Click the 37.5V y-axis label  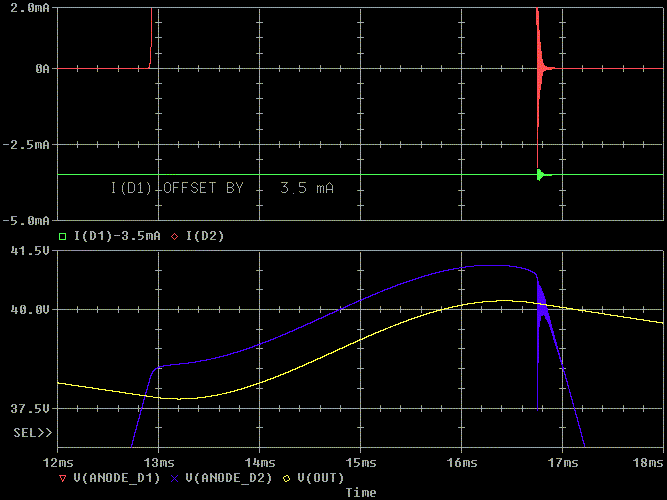pyautogui.click(x=30, y=409)
